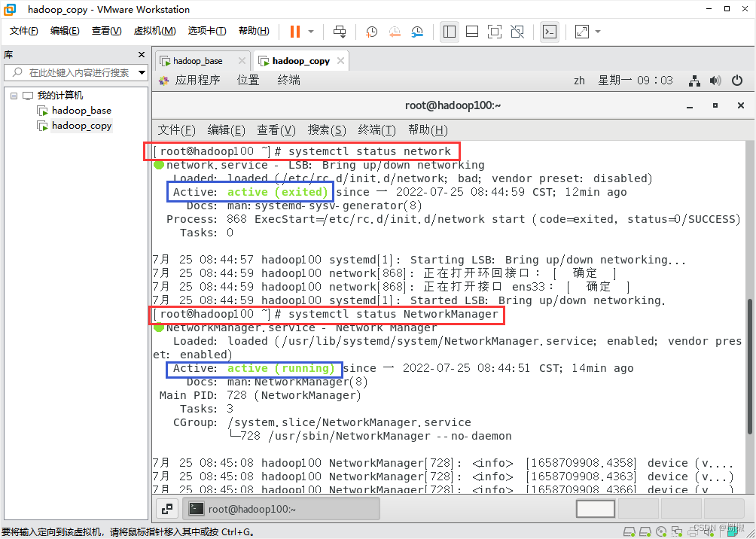
Task: Select 我的计算机 in the library tree
Action: [x=60, y=96]
